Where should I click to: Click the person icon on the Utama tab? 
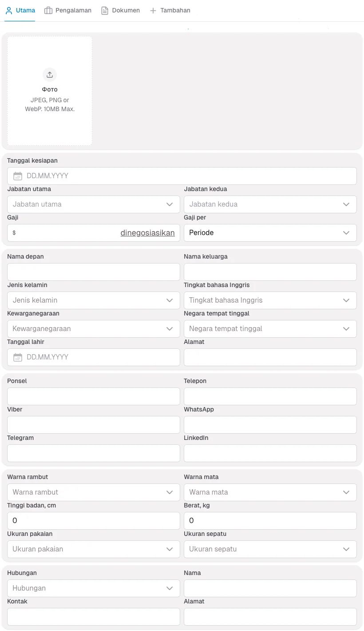coord(8,10)
